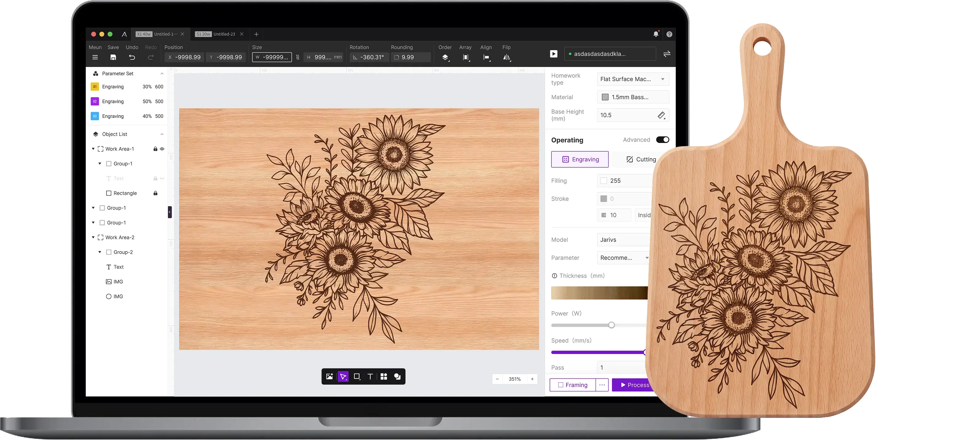Click the X position input field
The image size is (980, 440).
(185, 57)
